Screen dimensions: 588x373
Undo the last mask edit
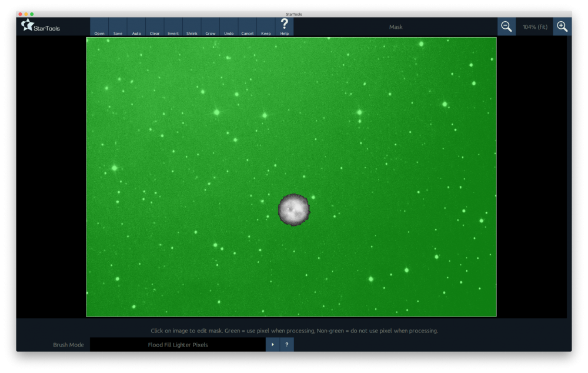coord(229,27)
